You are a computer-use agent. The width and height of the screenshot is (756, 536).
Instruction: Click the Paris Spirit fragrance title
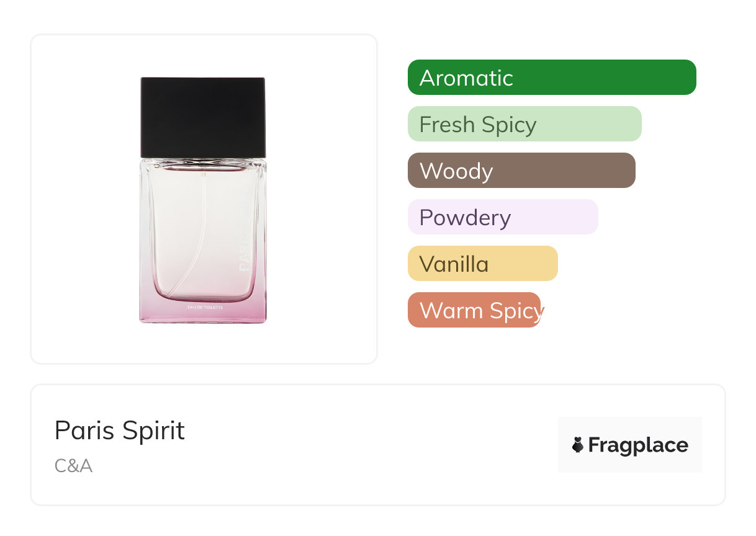tap(120, 431)
